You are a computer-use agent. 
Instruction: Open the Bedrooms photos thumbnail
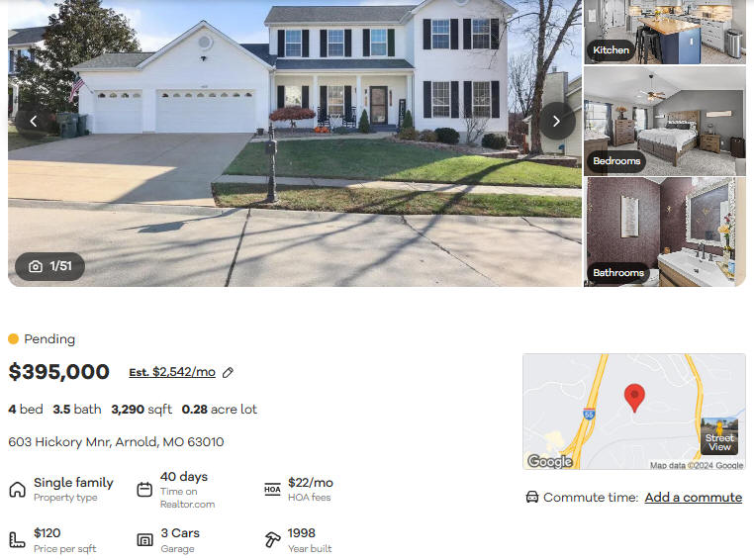click(665, 121)
